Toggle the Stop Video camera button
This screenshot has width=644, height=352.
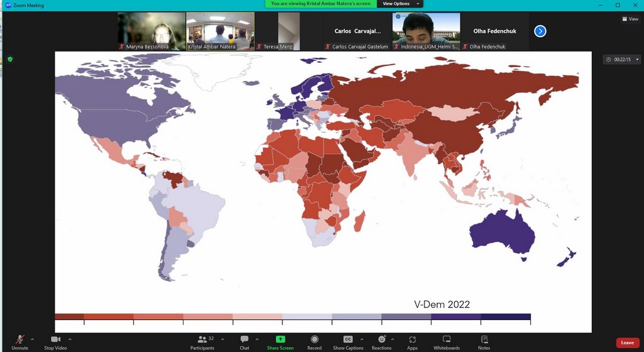point(55,340)
